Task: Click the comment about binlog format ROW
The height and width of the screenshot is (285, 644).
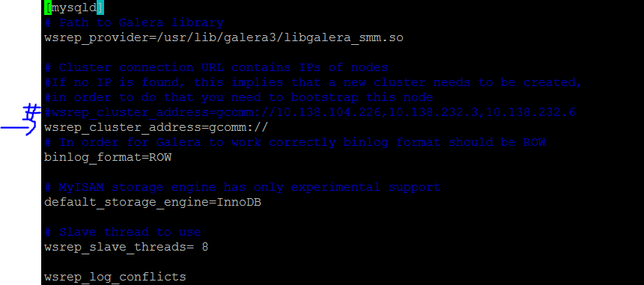Action: (295, 142)
